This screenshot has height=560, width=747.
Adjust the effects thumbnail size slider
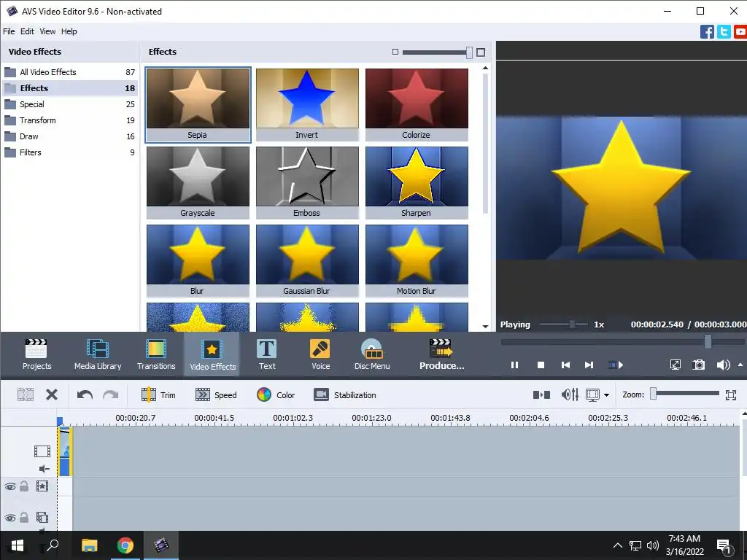coord(438,52)
